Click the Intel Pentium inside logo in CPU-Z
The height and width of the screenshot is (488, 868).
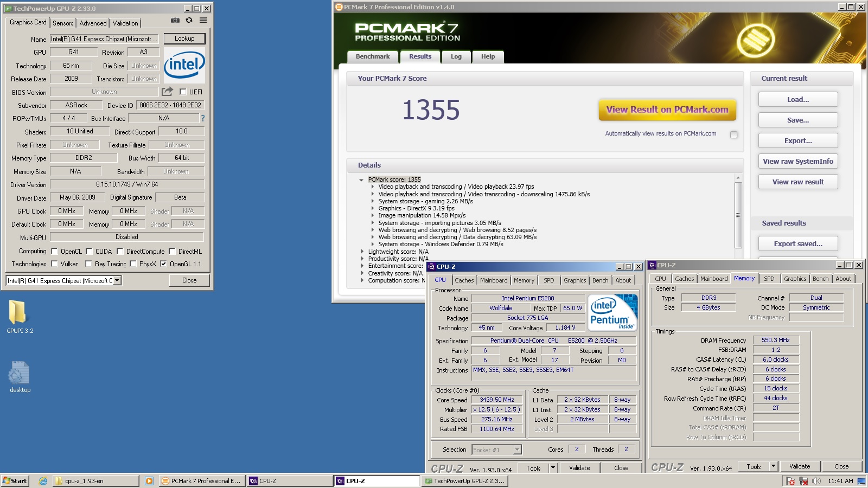(x=612, y=313)
